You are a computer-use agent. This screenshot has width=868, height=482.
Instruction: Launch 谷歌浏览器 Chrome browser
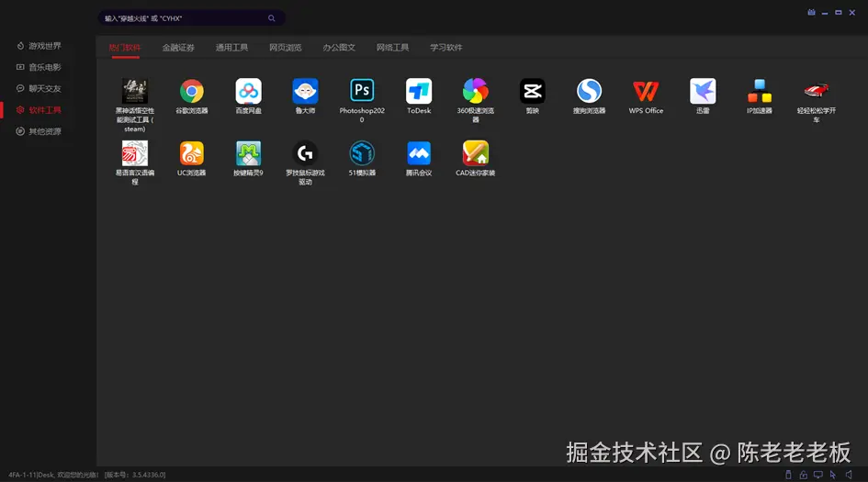click(x=192, y=91)
